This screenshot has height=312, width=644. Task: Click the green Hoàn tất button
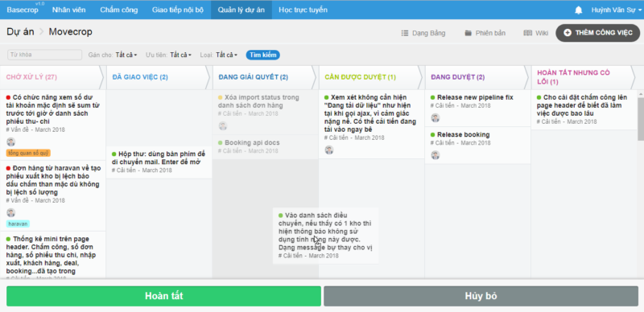click(x=164, y=296)
